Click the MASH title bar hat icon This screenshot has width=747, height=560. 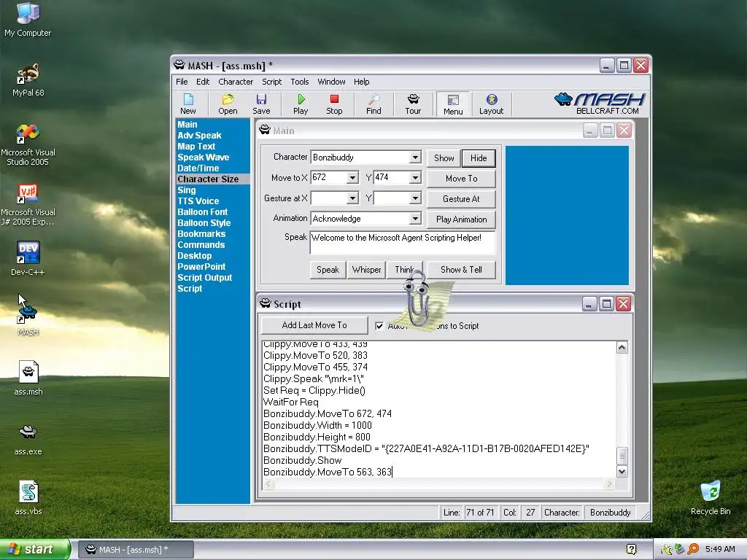tap(179, 65)
